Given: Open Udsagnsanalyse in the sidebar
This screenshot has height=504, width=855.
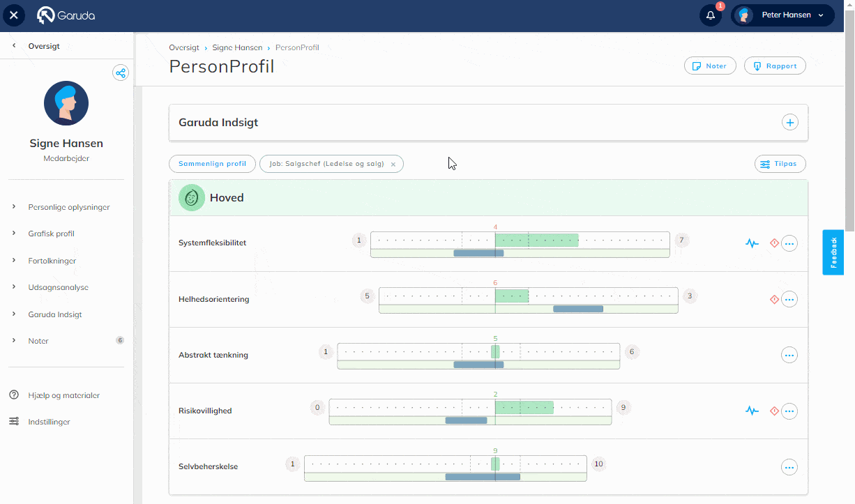Looking at the screenshot, I should click(58, 287).
